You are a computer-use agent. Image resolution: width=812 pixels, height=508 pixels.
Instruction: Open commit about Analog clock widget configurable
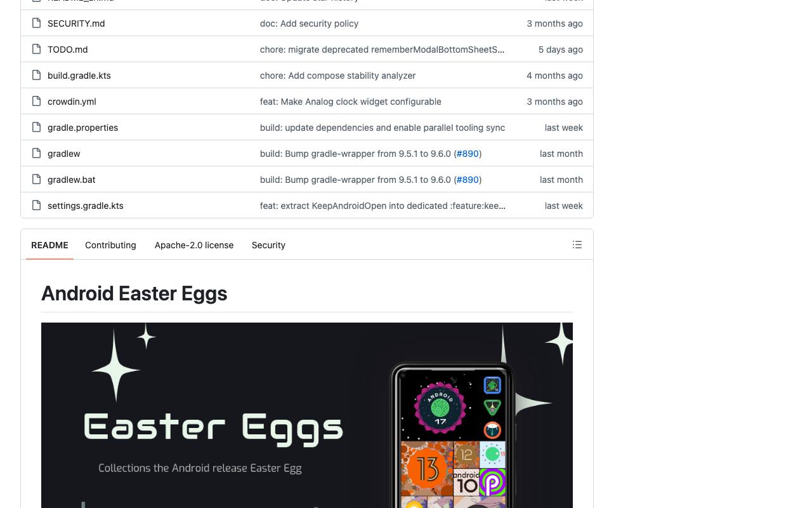click(350, 102)
